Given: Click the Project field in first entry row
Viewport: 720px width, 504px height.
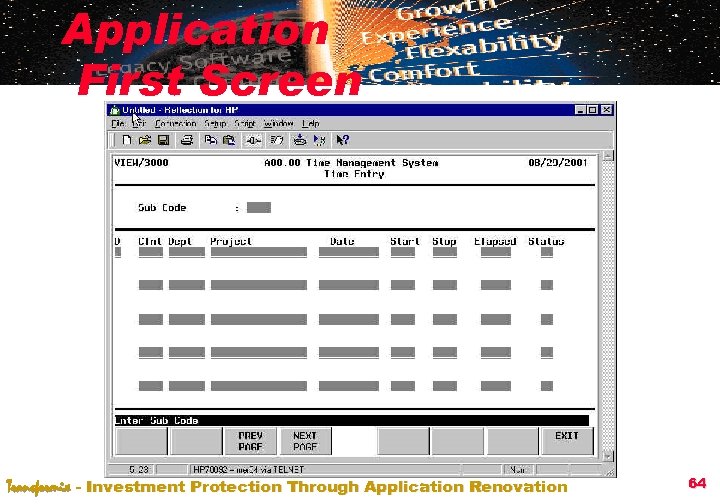Looking at the screenshot, I should [x=259, y=252].
